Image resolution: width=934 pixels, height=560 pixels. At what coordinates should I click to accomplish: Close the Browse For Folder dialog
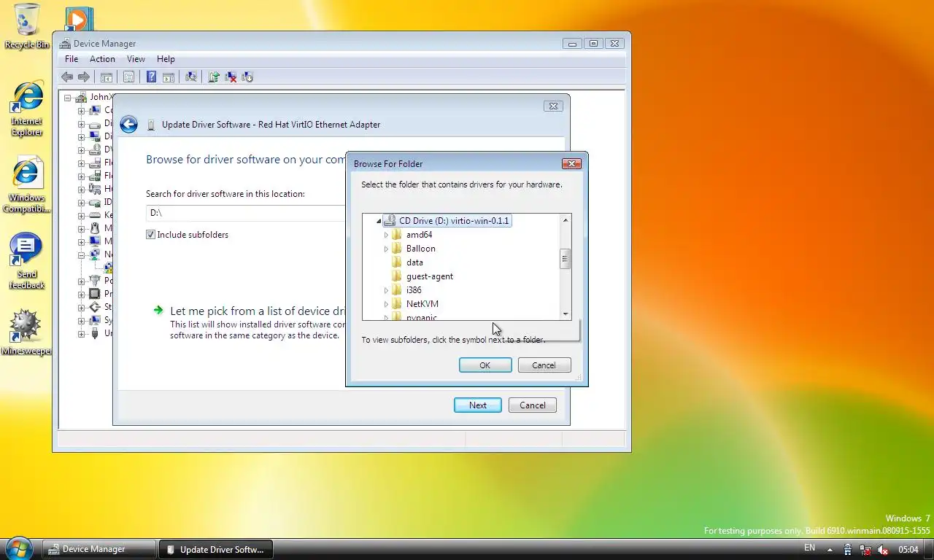pos(572,163)
